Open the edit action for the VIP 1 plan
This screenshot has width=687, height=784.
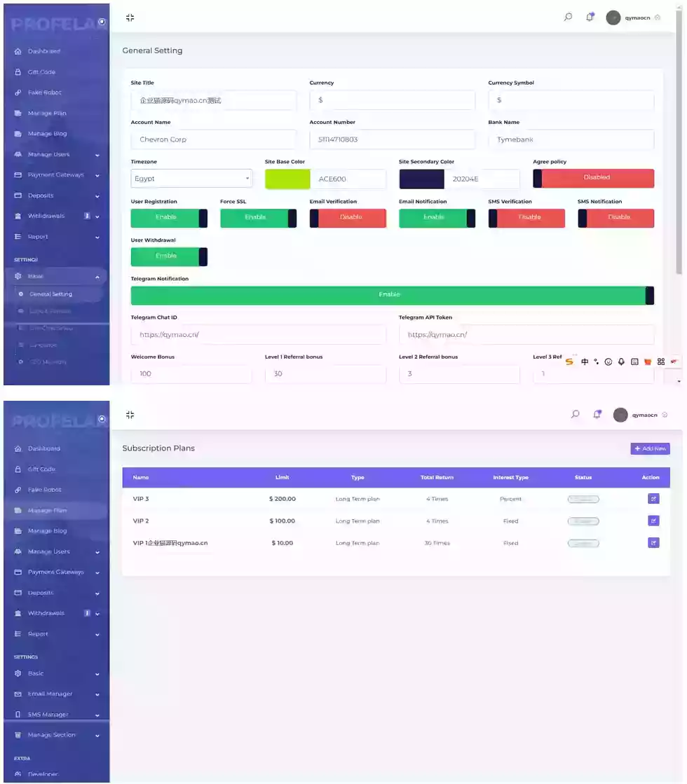coord(653,543)
